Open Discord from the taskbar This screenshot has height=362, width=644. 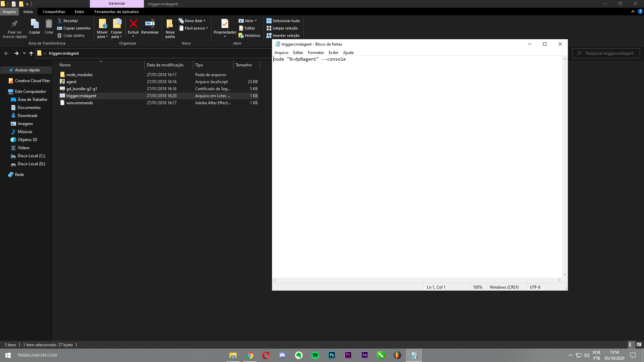[282, 355]
